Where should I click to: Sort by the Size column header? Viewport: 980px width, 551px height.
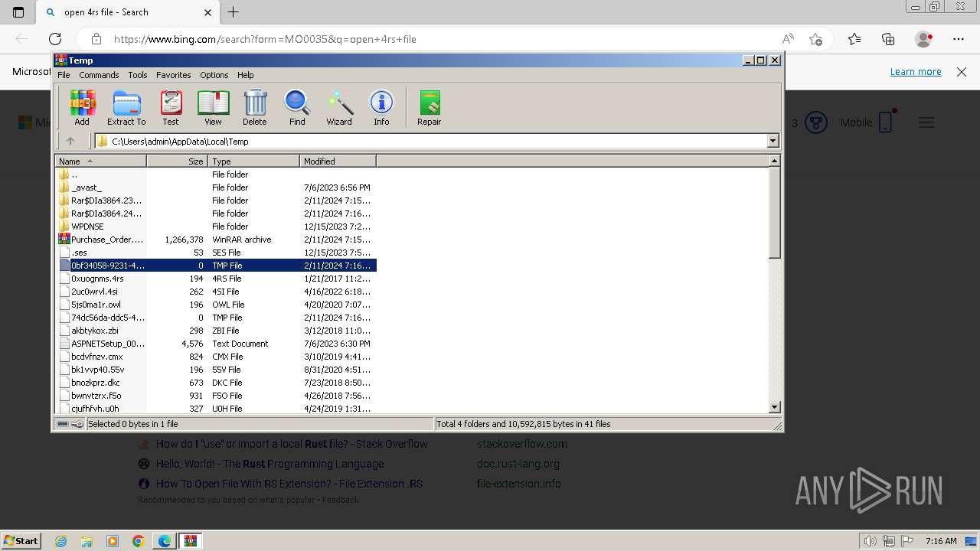click(177, 161)
